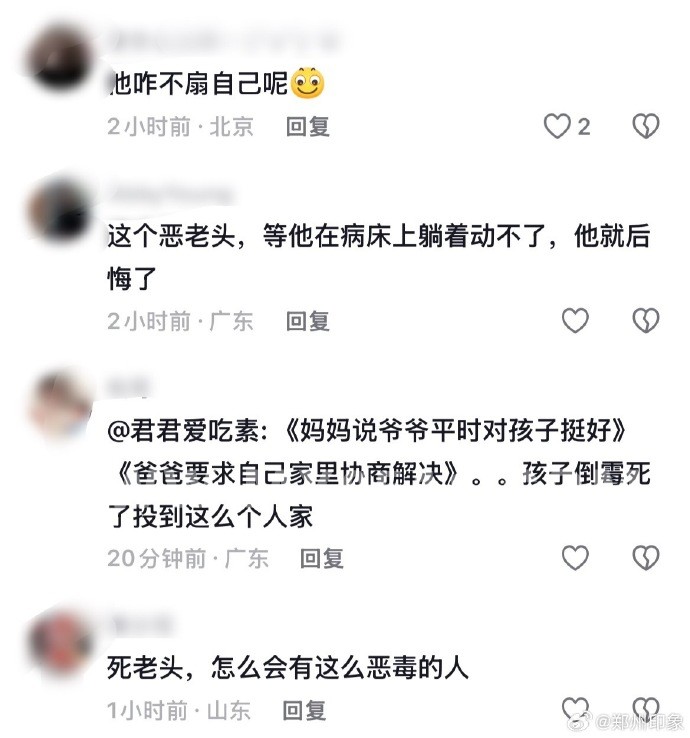Screen dimensions: 690x738
Task: Dislike the 死老头 comment from Shandong
Action: 646,709
